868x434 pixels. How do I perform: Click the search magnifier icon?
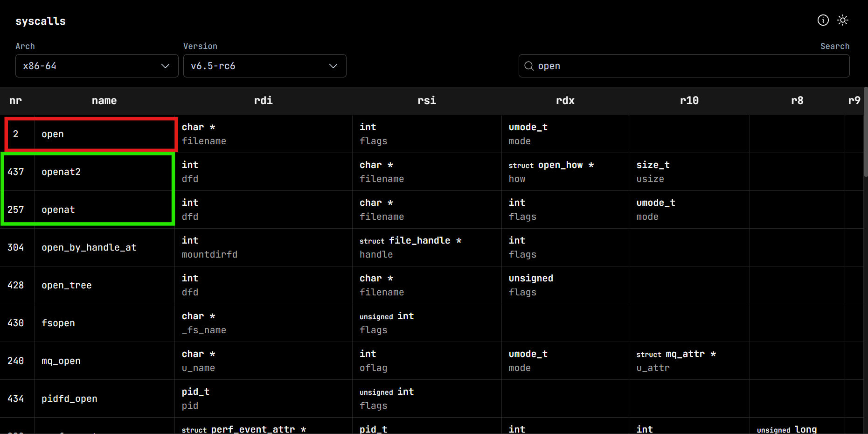(529, 66)
